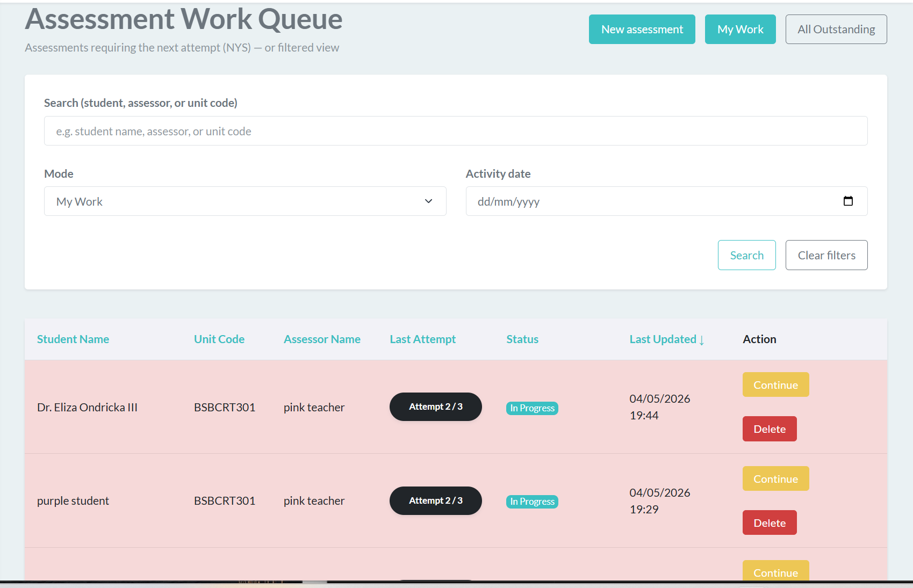Click pink teacher in Eliza Ondricka row
This screenshot has height=588, width=913.
[314, 408]
